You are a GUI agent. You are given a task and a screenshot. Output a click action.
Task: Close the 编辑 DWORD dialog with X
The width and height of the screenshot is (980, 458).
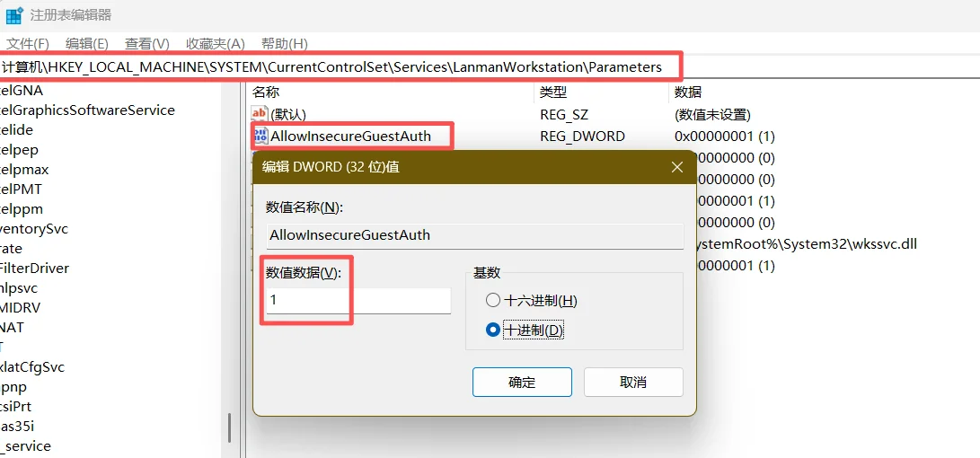point(677,167)
